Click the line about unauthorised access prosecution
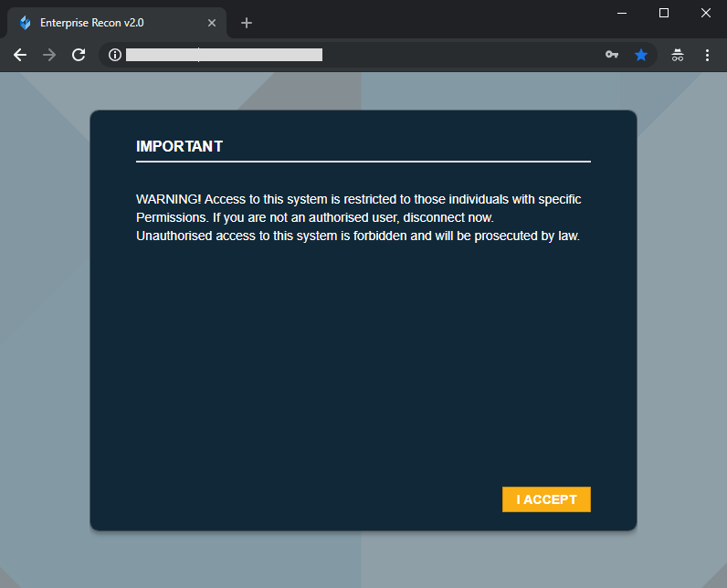The width and height of the screenshot is (727, 588). point(358,236)
